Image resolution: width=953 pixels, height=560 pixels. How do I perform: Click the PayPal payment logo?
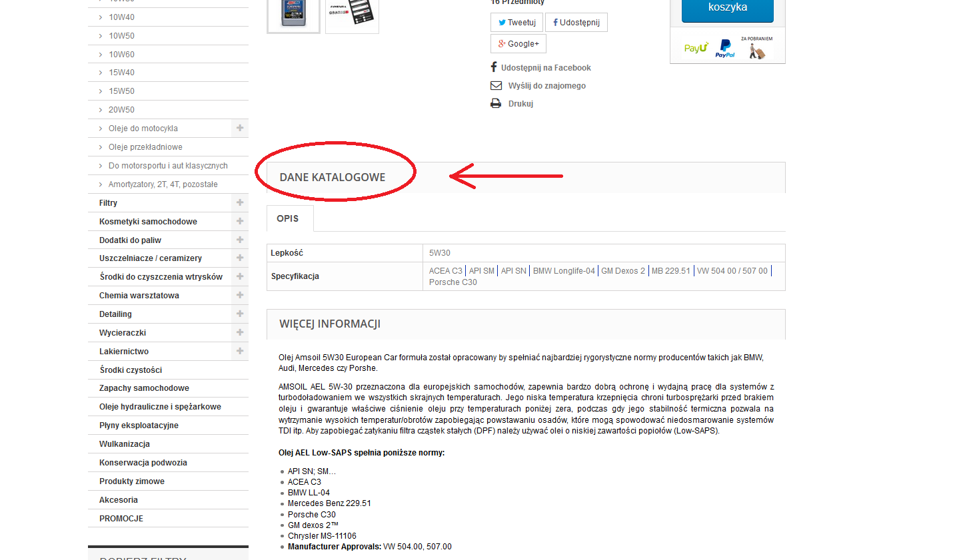(x=725, y=49)
